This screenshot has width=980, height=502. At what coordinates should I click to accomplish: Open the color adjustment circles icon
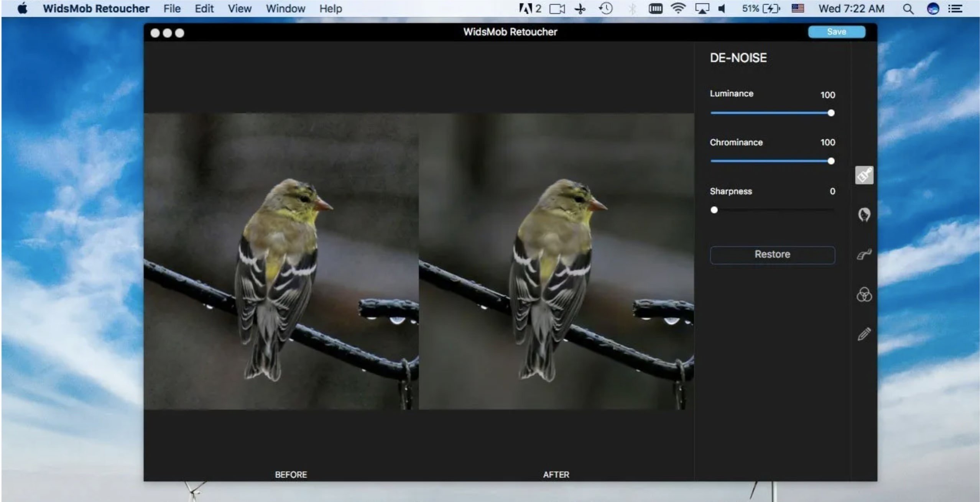tap(863, 295)
